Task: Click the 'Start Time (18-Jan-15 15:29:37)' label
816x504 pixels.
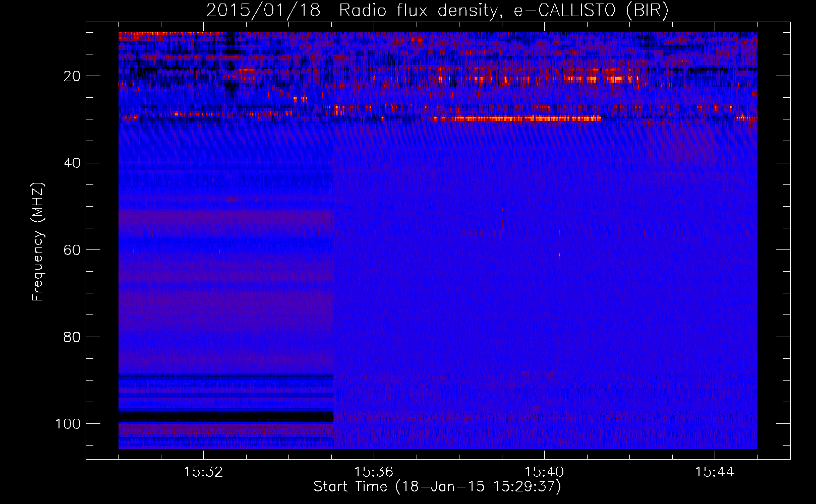Action: 437,487
